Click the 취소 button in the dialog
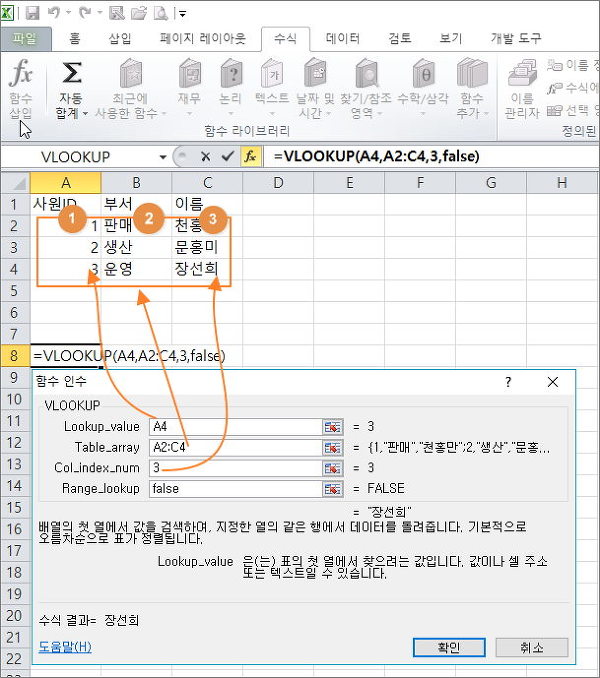This screenshot has width=600, height=678. 531,647
